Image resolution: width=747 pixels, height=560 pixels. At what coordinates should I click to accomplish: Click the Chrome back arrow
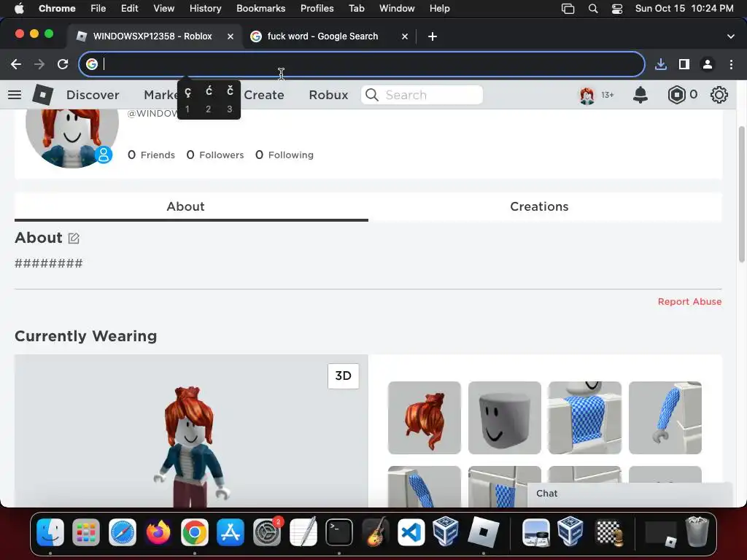[x=16, y=64]
